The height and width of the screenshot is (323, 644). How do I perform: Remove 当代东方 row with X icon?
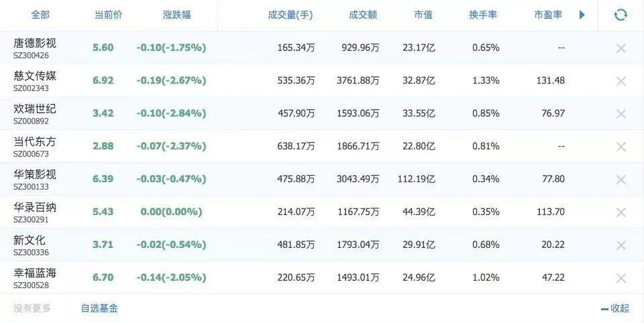pyautogui.click(x=621, y=146)
